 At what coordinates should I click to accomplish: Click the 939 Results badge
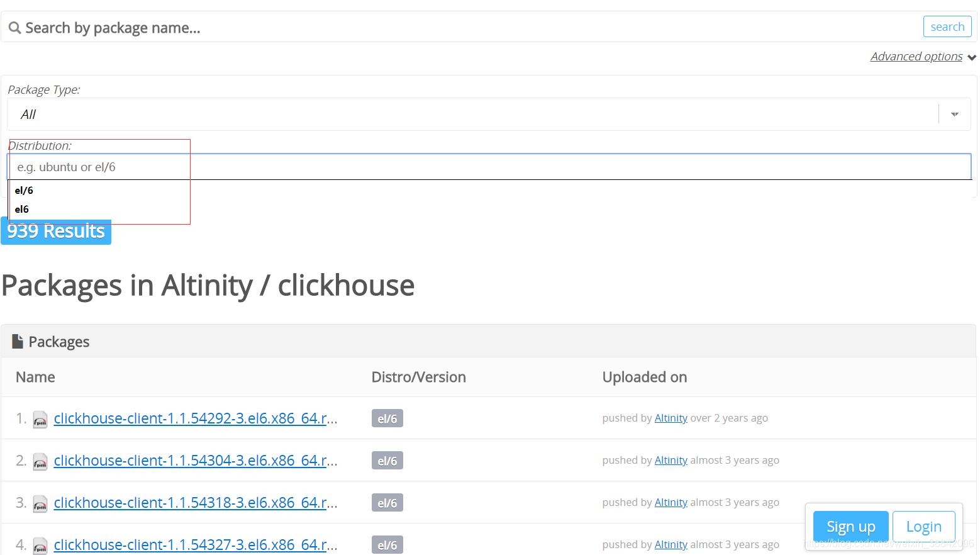pyautogui.click(x=56, y=231)
